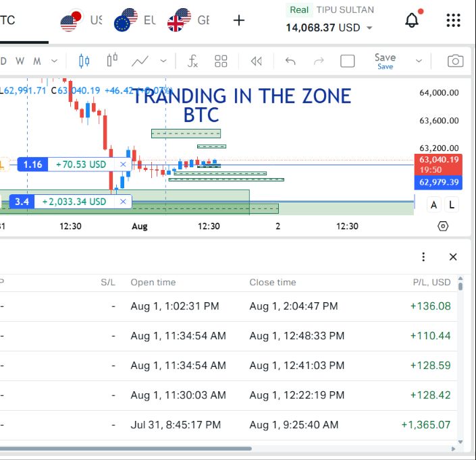
Task: Expand the Save options dropdown
Action: (x=419, y=61)
